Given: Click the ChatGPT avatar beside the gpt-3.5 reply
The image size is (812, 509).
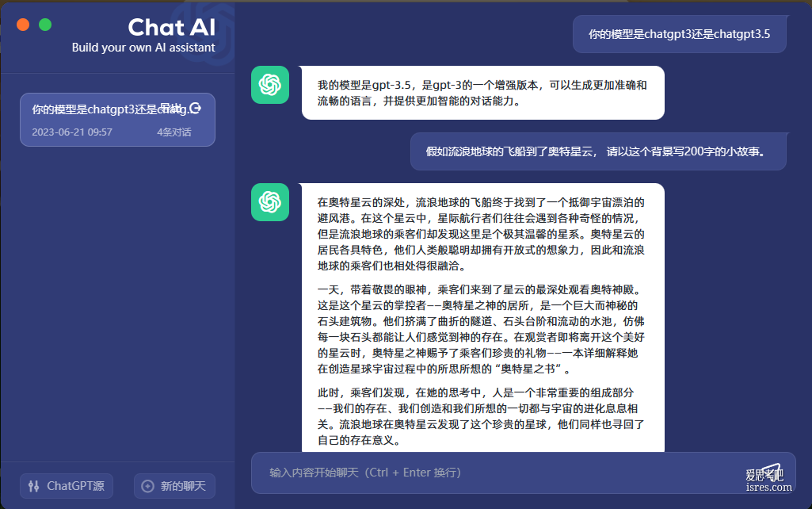Looking at the screenshot, I should tap(270, 85).
